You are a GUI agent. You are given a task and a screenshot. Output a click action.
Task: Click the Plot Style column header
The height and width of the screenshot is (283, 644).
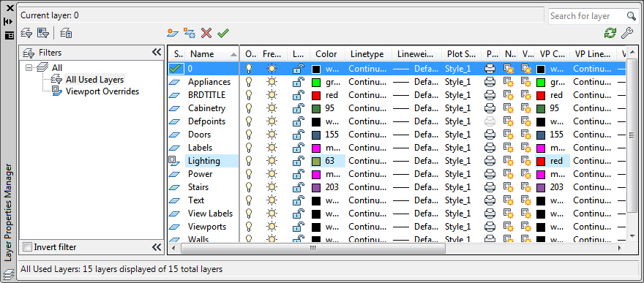[461, 54]
